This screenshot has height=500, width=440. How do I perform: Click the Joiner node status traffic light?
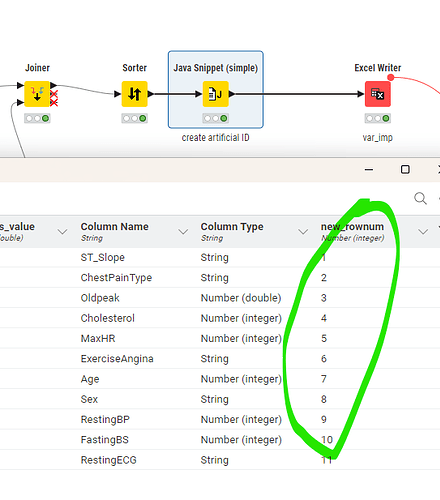37,118
